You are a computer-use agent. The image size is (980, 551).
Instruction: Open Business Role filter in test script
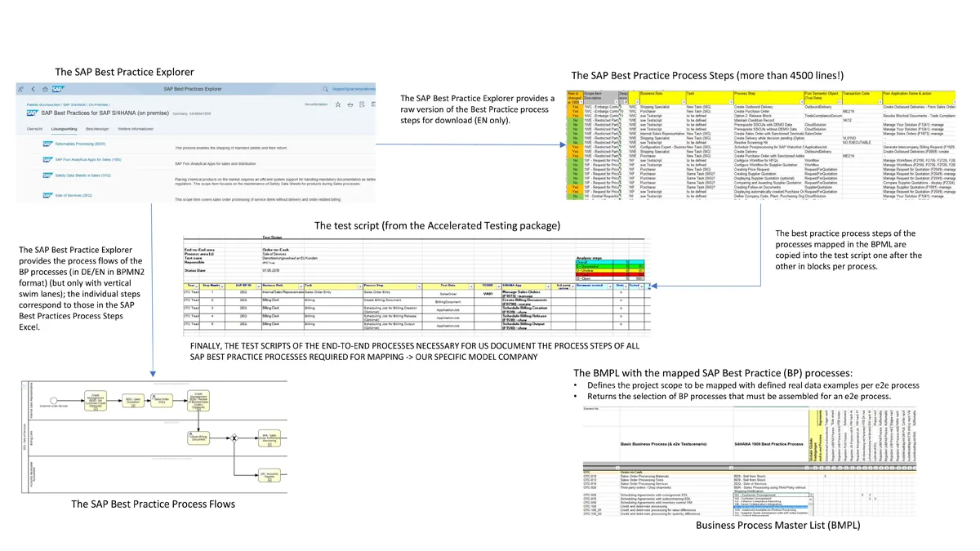(x=300, y=287)
